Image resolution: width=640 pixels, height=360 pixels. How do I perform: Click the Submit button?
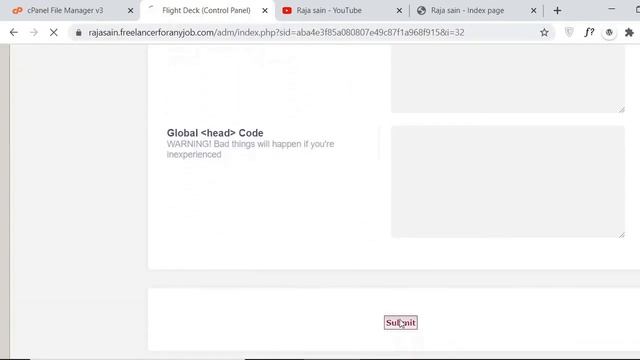click(x=400, y=322)
